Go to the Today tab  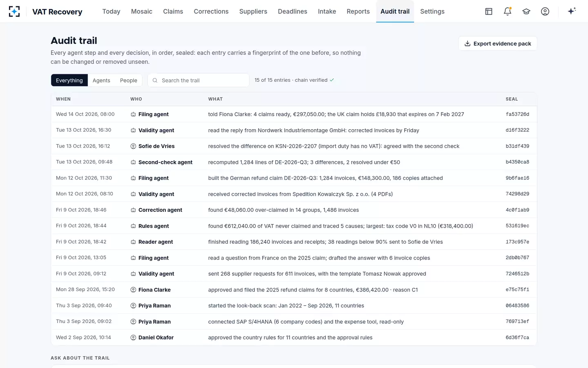pyautogui.click(x=111, y=11)
